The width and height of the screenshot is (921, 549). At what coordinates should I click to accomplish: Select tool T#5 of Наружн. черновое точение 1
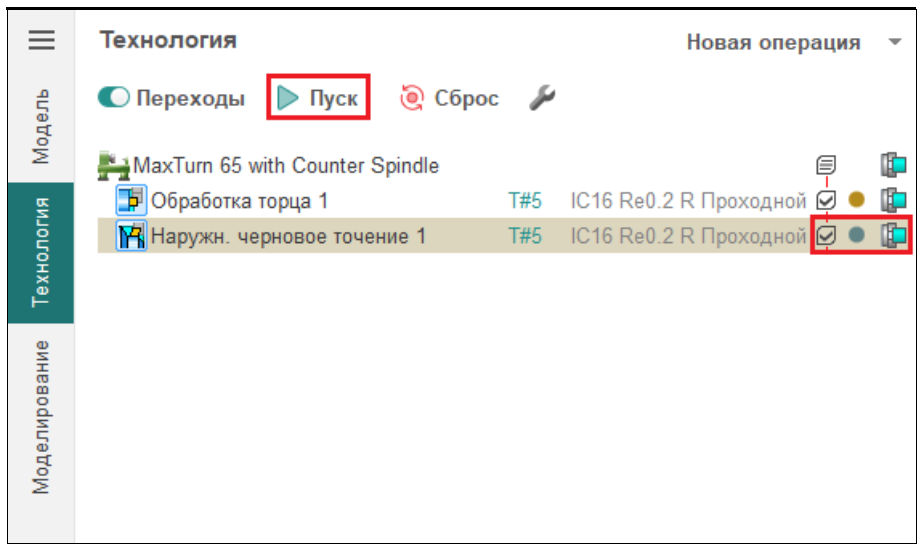[x=525, y=236]
